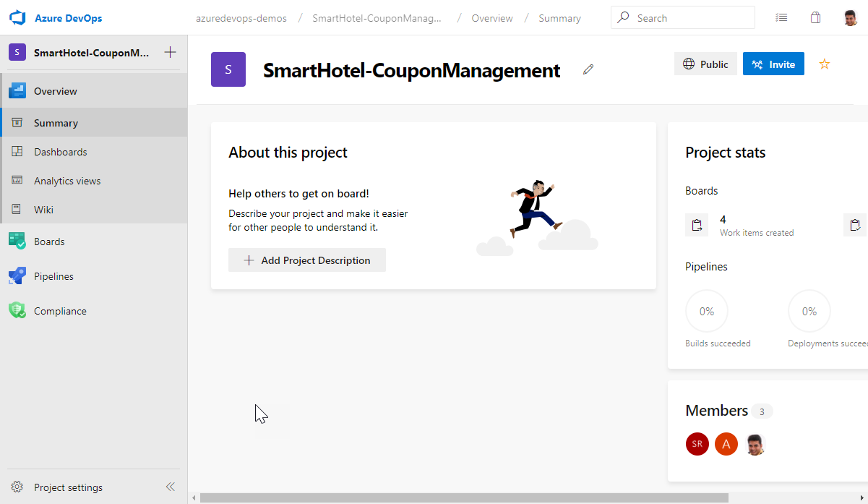Image resolution: width=868 pixels, height=504 pixels.
Task: Select the Summary menu item
Action: point(94,123)
